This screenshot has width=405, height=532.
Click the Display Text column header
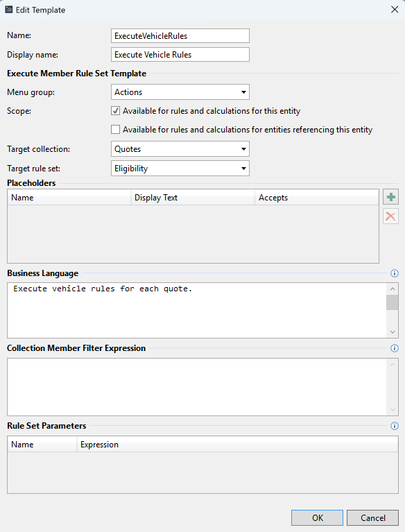[193, 198]
